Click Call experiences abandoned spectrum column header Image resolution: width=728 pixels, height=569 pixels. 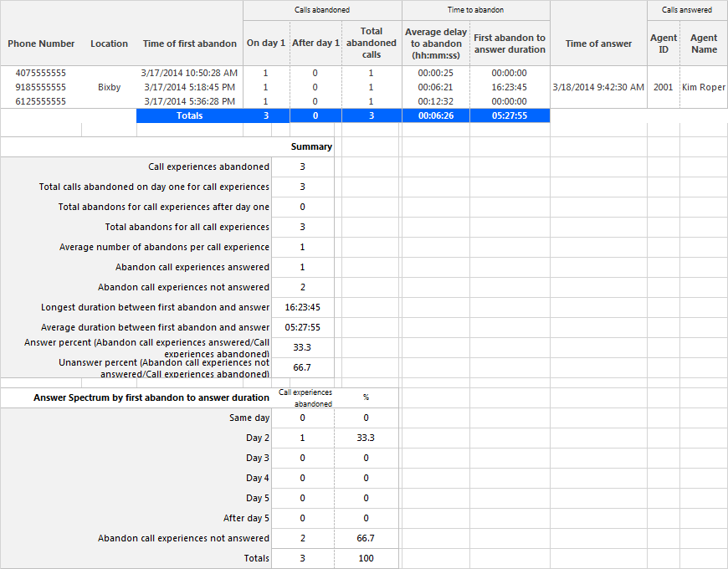click(x=305, y=398)
